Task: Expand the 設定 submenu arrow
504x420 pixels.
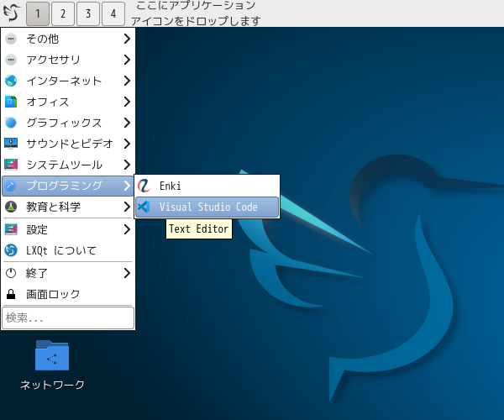Action: pyautogui.click(x=128, y=229)
